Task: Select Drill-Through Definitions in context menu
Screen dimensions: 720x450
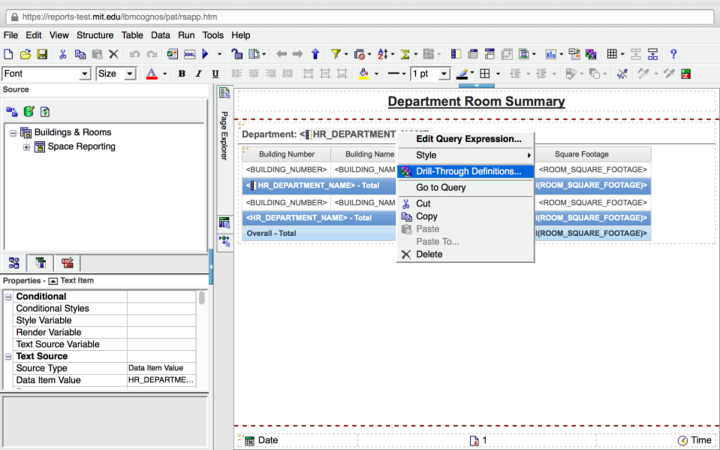Action: (468, 172)
